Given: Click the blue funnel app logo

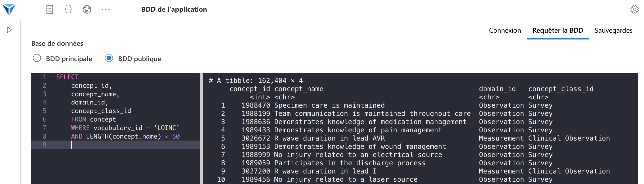Looking at the screenshot, I should (x=9, y=9).
